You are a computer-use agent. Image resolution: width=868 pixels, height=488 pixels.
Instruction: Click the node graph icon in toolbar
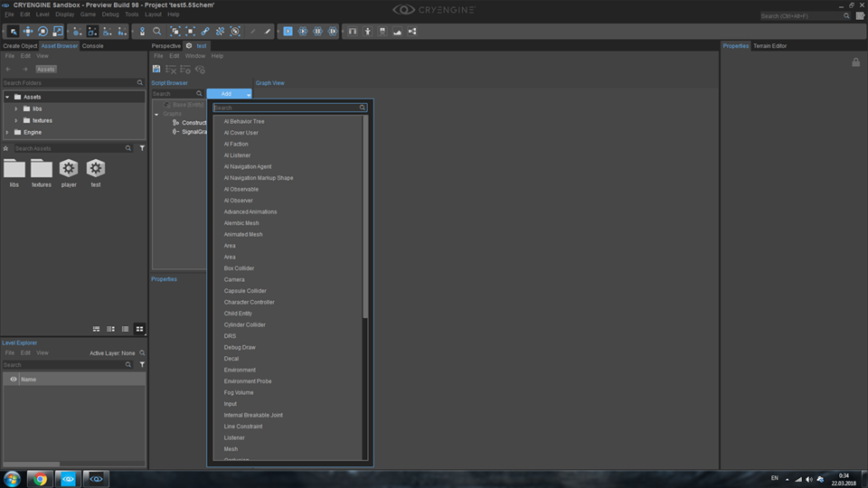[412, 32]
